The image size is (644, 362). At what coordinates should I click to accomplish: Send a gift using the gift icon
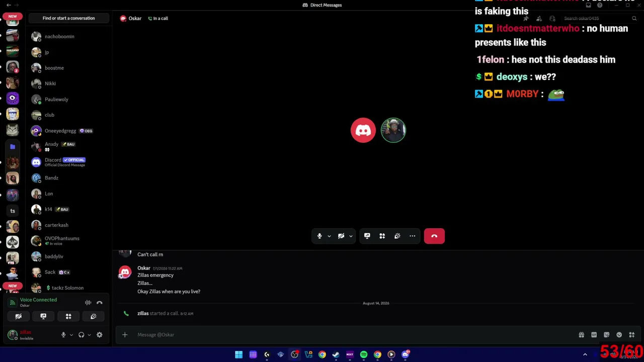coord(582,335)
